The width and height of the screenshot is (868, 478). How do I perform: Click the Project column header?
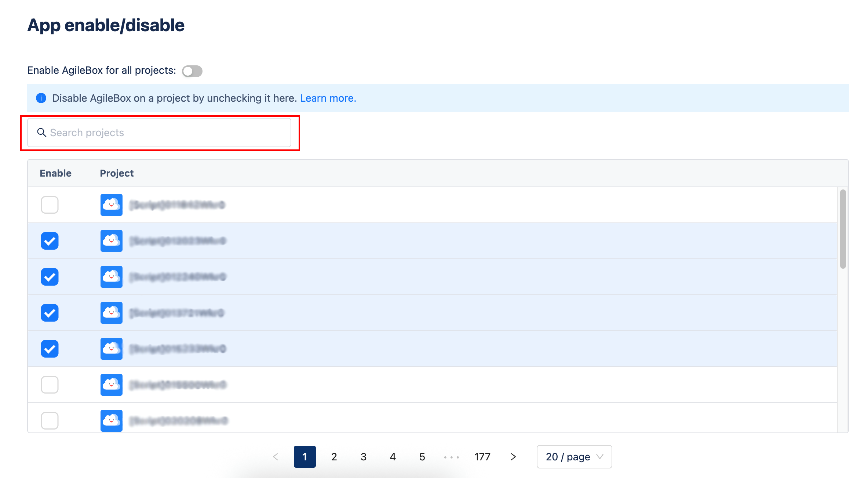[117, 173]
